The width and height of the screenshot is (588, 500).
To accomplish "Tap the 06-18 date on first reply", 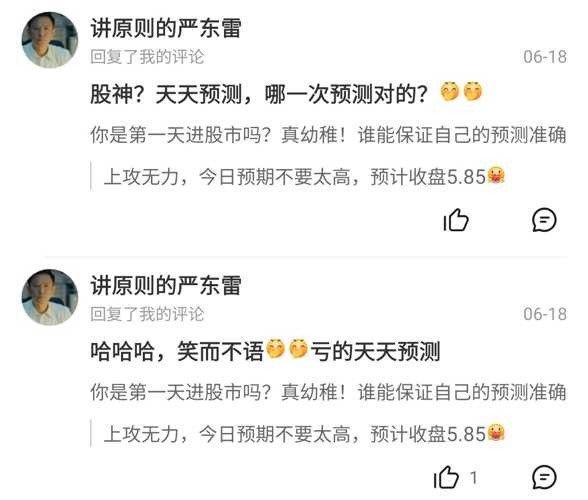I will coord(545,57).
